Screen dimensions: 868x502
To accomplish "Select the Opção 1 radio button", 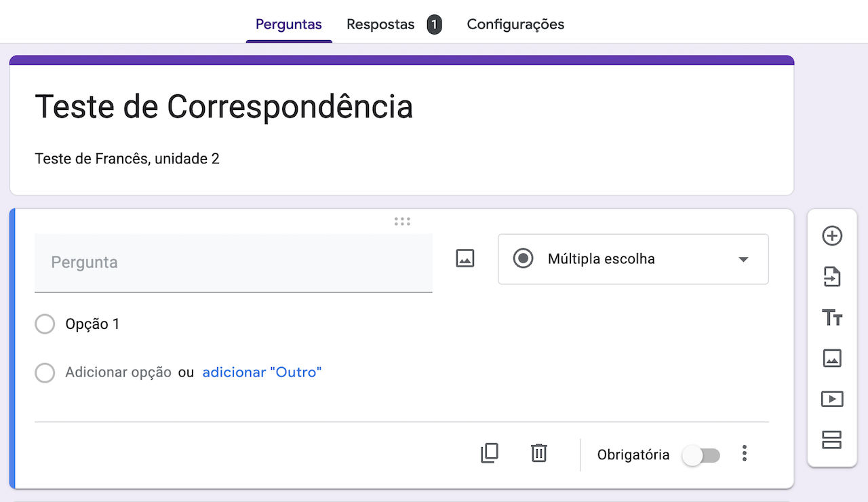I will 45,324.
